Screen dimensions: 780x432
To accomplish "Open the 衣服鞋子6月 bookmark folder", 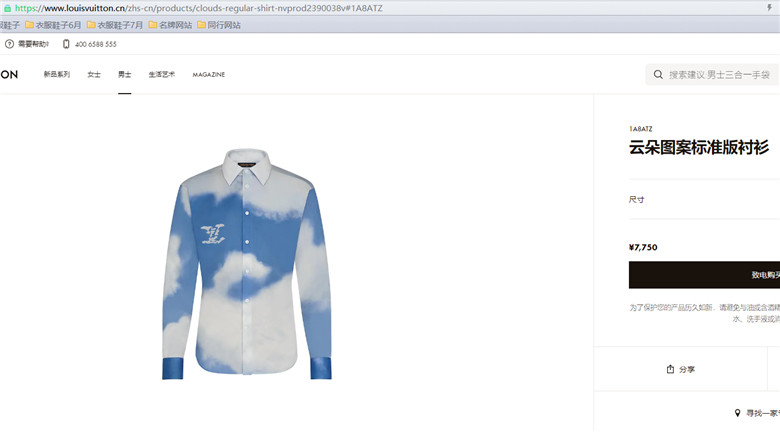I will click(x=53, y=25).
